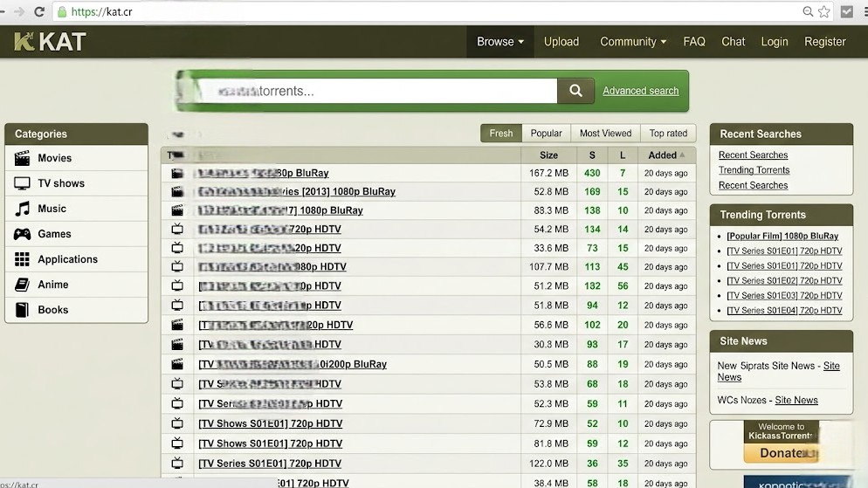Click the Applications grid icon
Screen dimensions: 868x488
coord(22,259)
